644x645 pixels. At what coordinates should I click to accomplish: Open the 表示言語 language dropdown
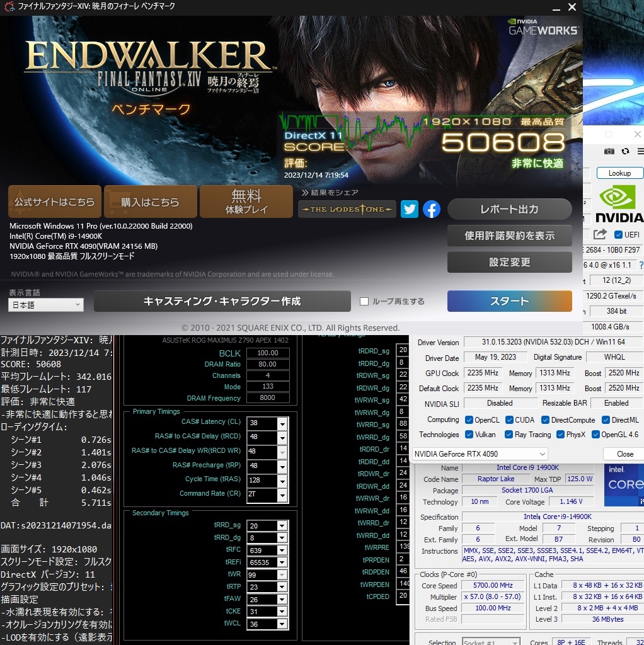pyautogui.click(x=45, y=305)
